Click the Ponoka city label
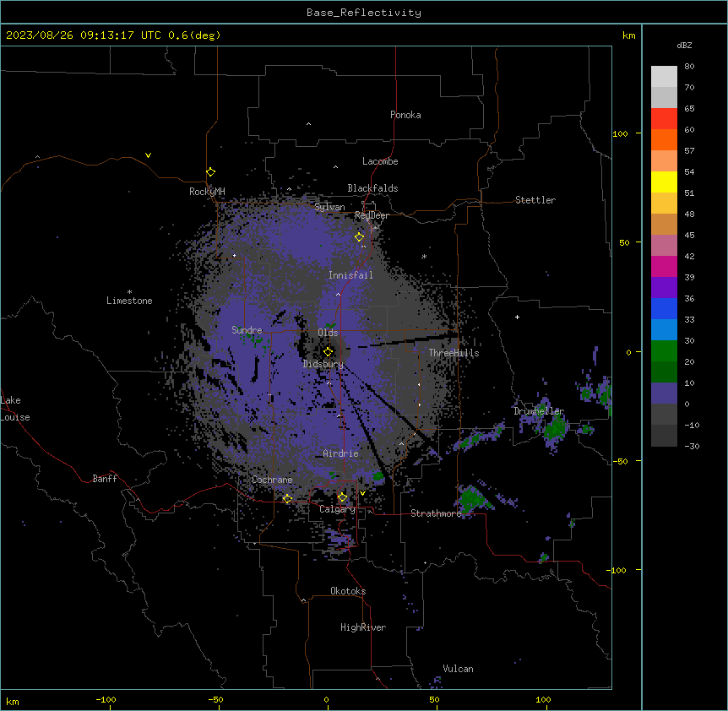This screenshot has height=711, width=728. (405, 115)
